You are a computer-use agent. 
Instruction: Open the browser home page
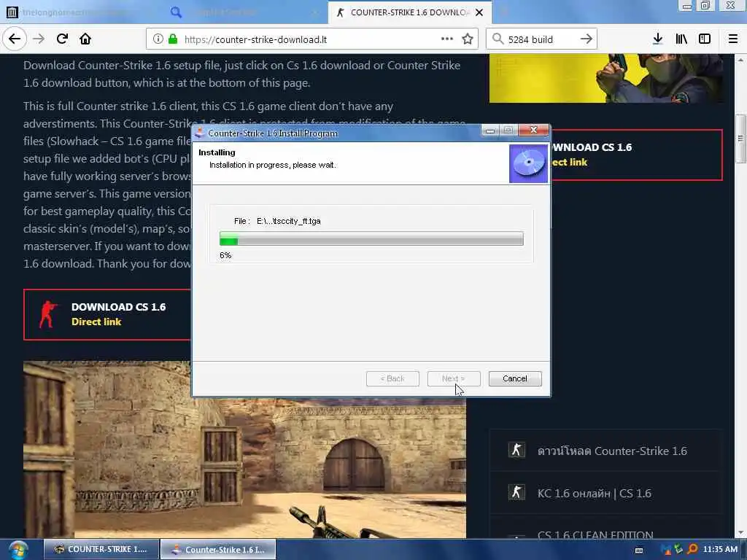pyautogui.click(x=85, y=39)
